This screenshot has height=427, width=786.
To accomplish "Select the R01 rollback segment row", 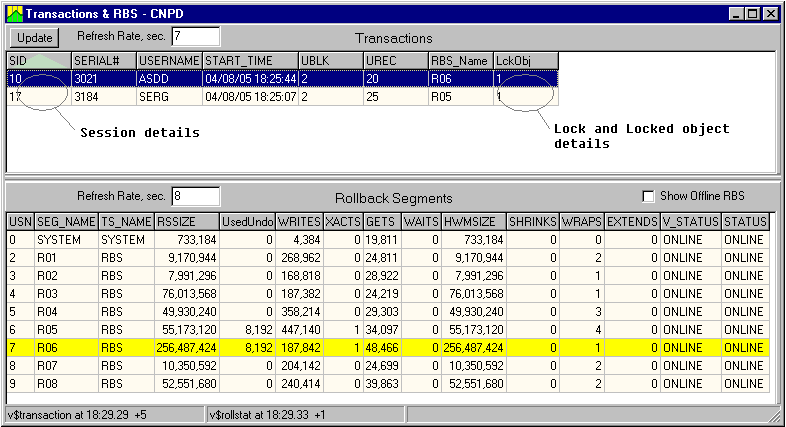I will (x=388, y=258).
